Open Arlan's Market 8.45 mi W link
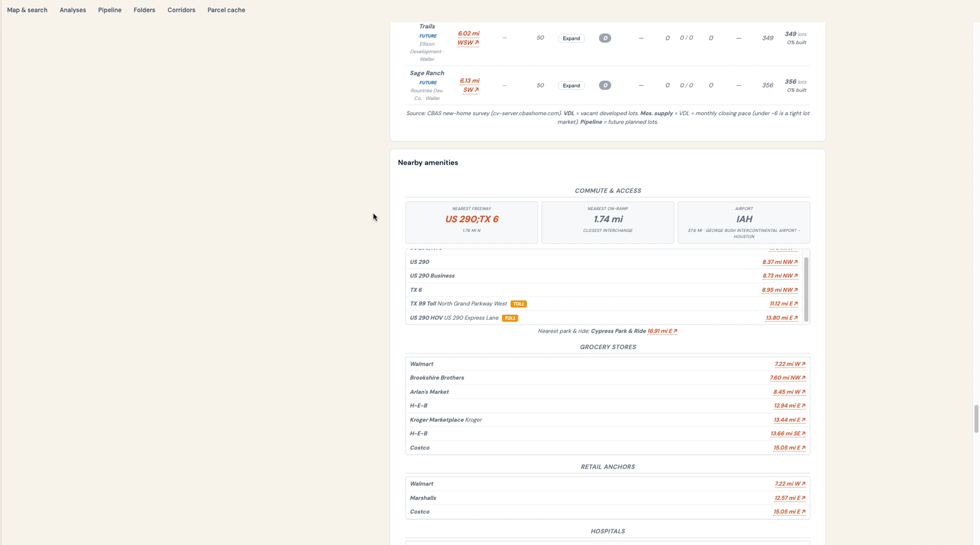The height and width of the screenshot is (545, 980). click(789, 392)
